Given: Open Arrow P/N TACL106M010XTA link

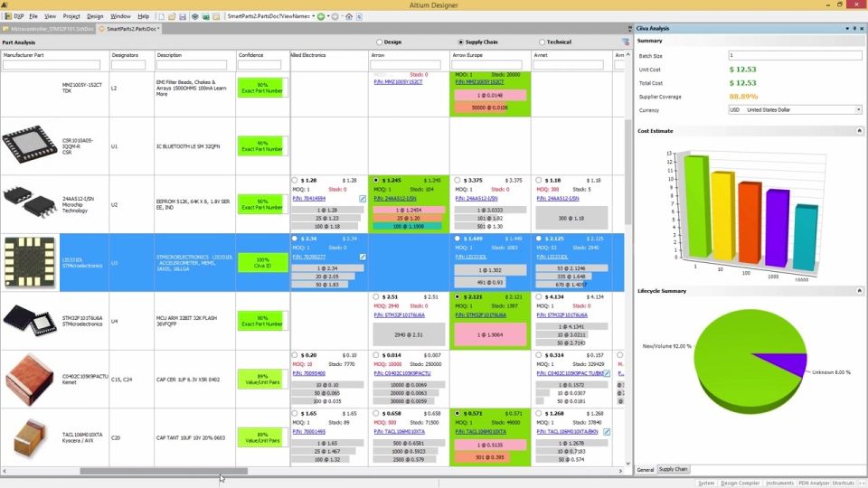Looking at the screenshot, I should click(399, 432).
